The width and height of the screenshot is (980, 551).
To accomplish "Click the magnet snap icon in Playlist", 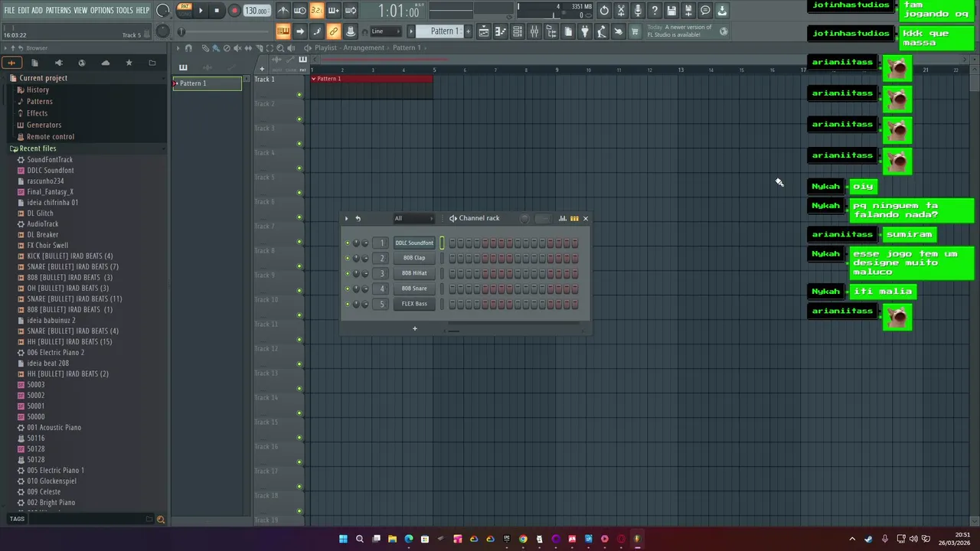I will 188,48.
